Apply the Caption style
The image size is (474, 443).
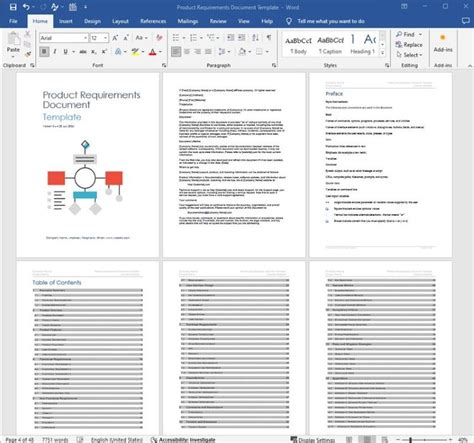(x=330, y=44)
